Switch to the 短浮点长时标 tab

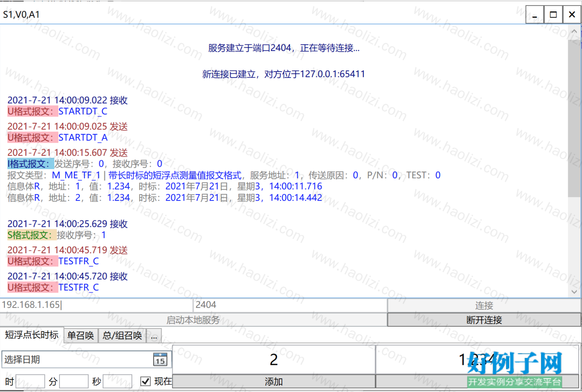(32, 335)
